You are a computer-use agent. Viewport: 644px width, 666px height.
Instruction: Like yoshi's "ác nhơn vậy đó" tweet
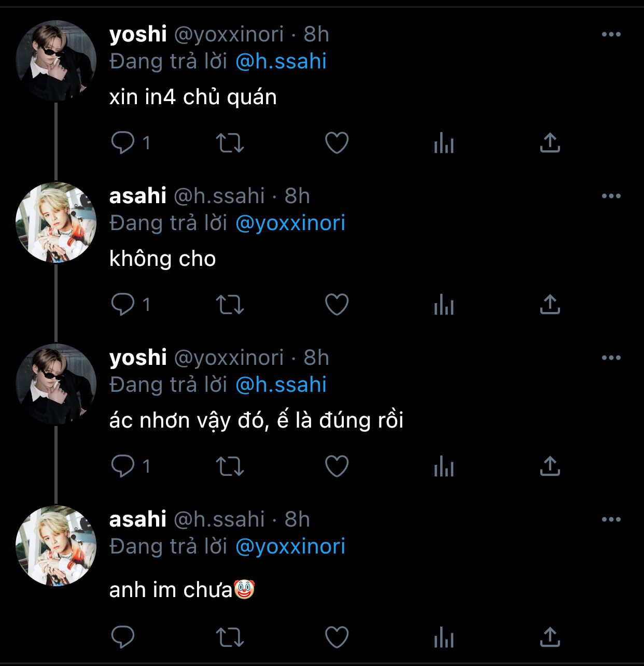pyautogui.click(x=337, y=466)
